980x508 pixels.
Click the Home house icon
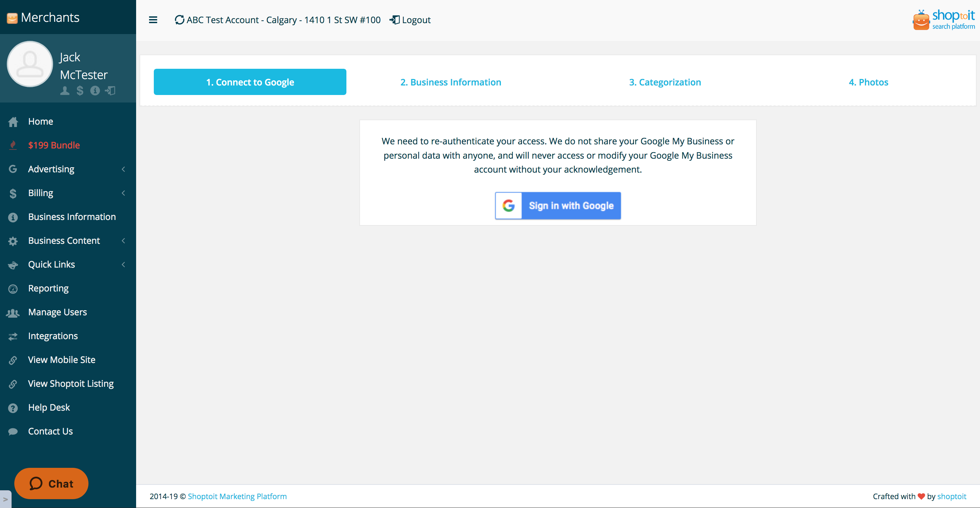(13, 122)
